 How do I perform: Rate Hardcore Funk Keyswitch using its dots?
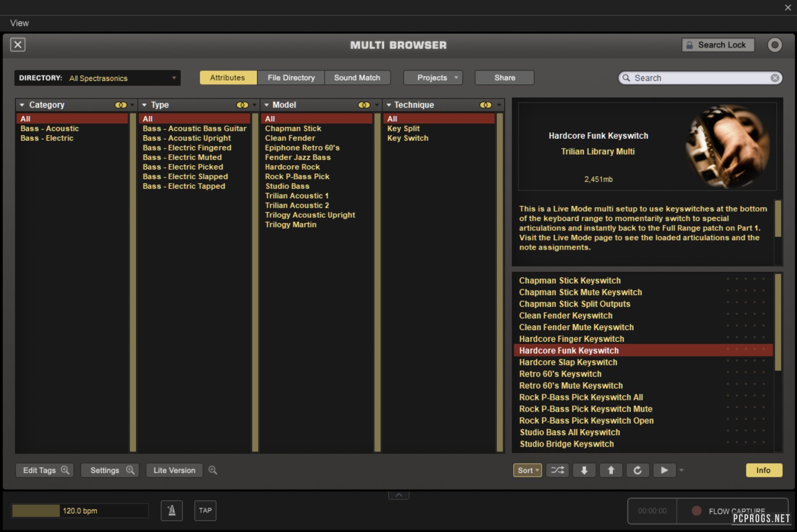click(x=745, y=349)
